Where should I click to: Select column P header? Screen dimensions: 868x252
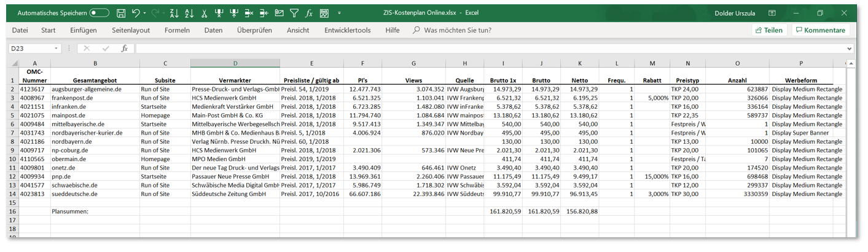801,63
